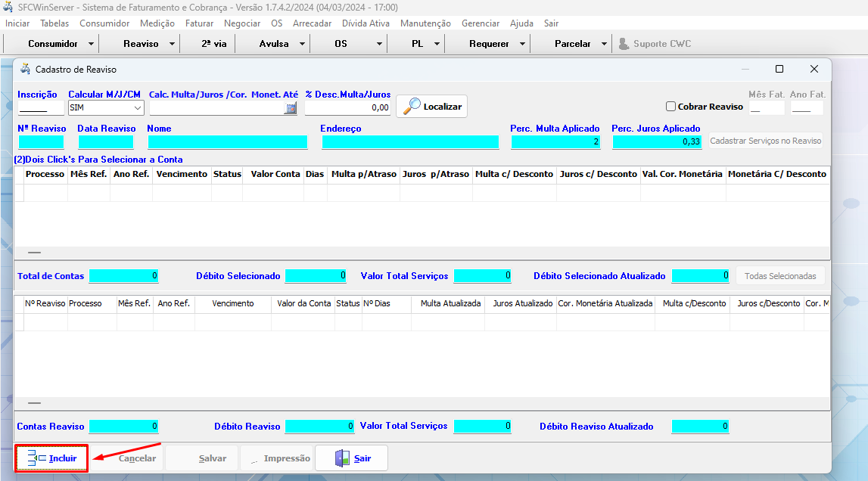Expand the Reaviso toolbar dropdown arrow
Image resolution: width=868 pixels, height=481 pixels.
tap(172, 44)
